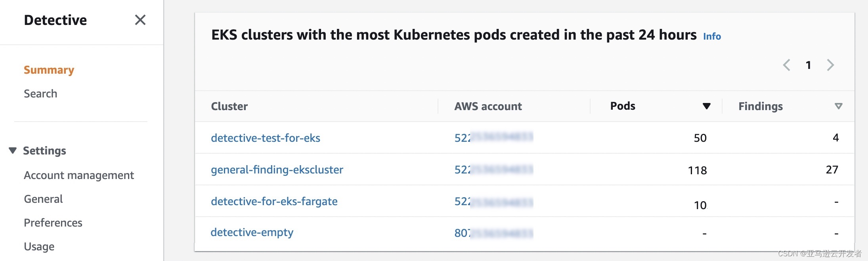Open detective-for-eks-fargate cluster link
The image size is (868, 261).
(x=274, y=201)
